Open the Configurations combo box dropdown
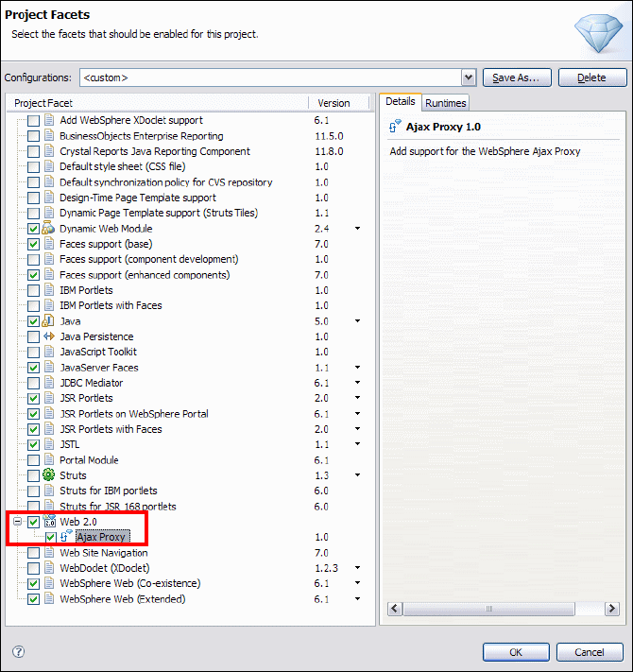633x672 pixels. pos(469,78)
